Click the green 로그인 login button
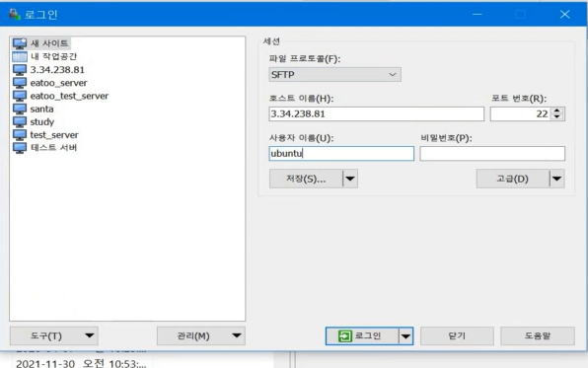The image size is (588, 368). point(362,336)
